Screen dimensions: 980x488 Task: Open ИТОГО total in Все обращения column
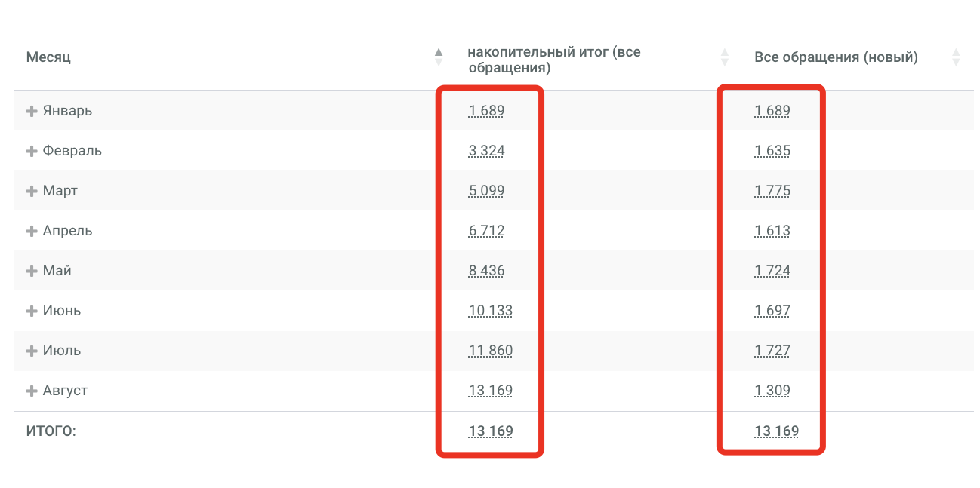(777, 431)
